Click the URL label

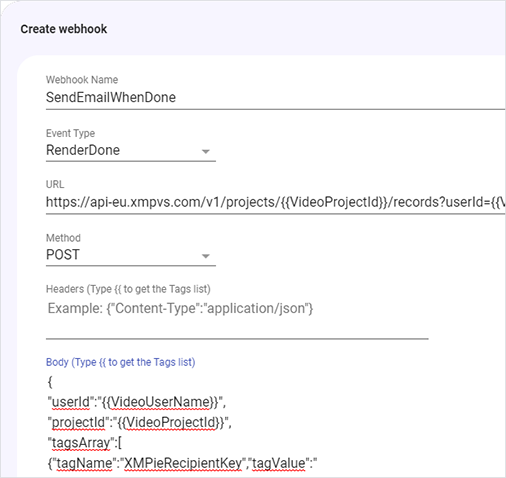pyautogui.click(x=55, y=184)
